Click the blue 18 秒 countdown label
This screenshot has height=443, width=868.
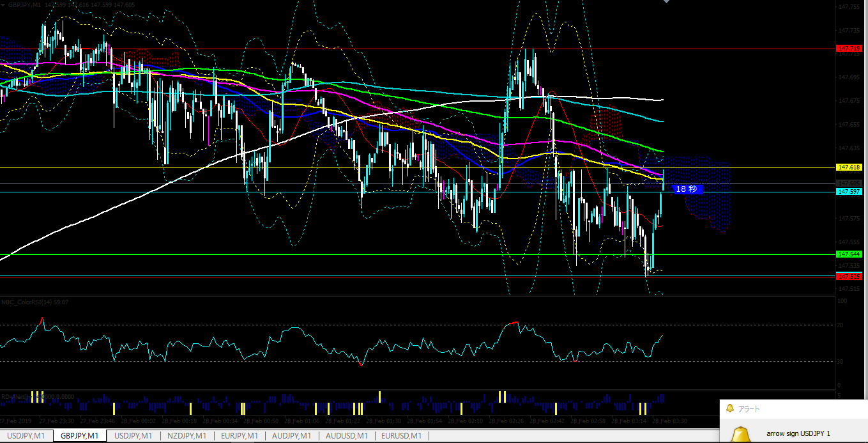687,189
